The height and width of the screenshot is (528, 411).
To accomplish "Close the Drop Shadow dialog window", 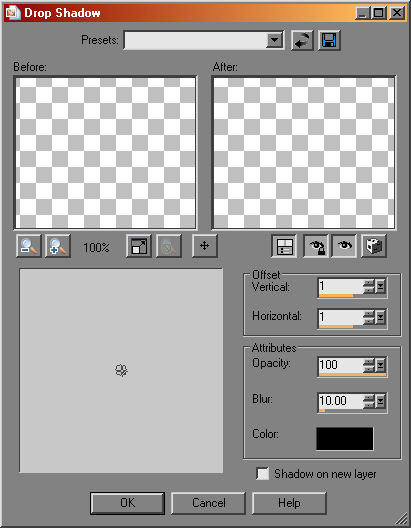I will coord(397,13).
